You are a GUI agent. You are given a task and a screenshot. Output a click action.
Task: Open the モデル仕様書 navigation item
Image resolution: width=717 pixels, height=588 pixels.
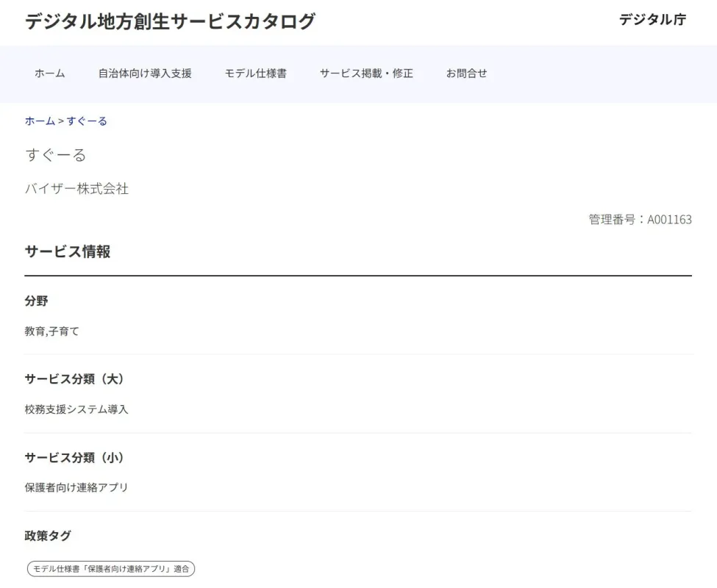[x=256, y=73]
